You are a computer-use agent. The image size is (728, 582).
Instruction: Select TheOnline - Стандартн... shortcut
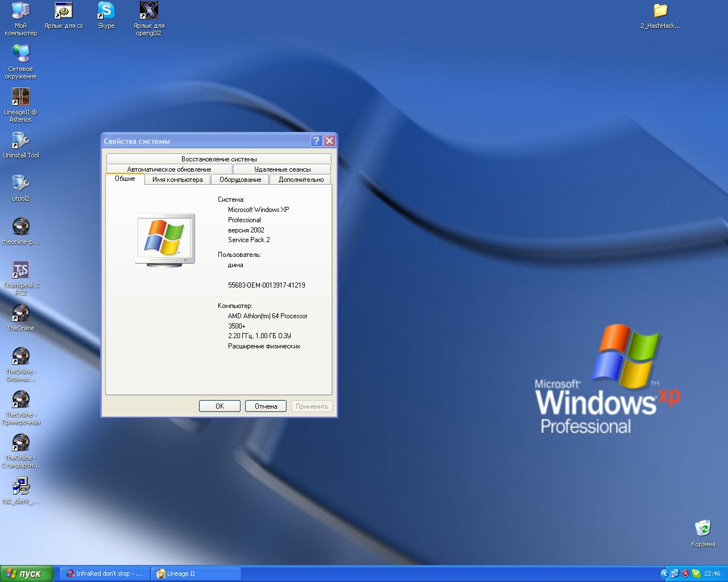[x=20, y=451]
